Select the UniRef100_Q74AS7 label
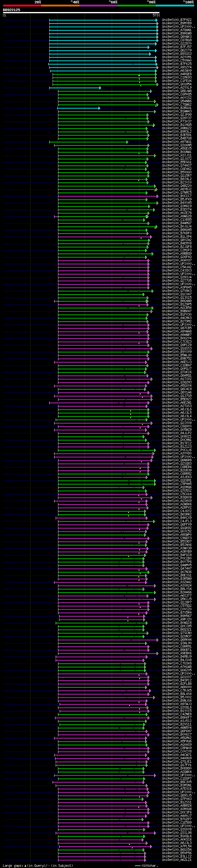This screenshot has height=868, width=197. 177,165
